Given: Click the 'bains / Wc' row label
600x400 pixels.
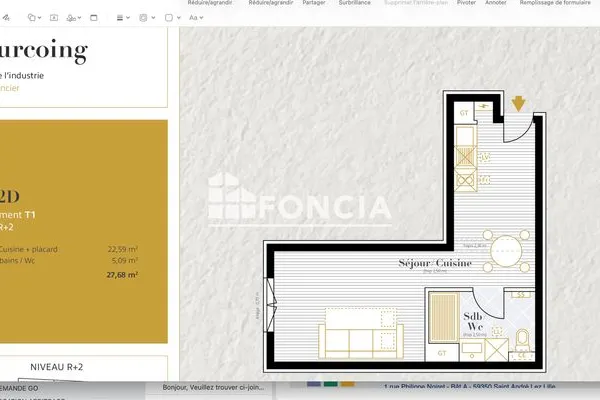Looking at the screenshot, I should [17, 261].
